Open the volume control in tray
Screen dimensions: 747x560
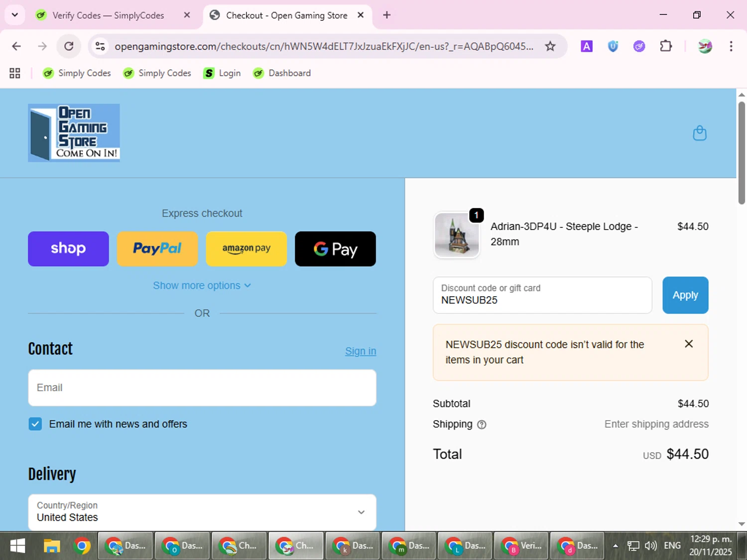tap(651, 546)
